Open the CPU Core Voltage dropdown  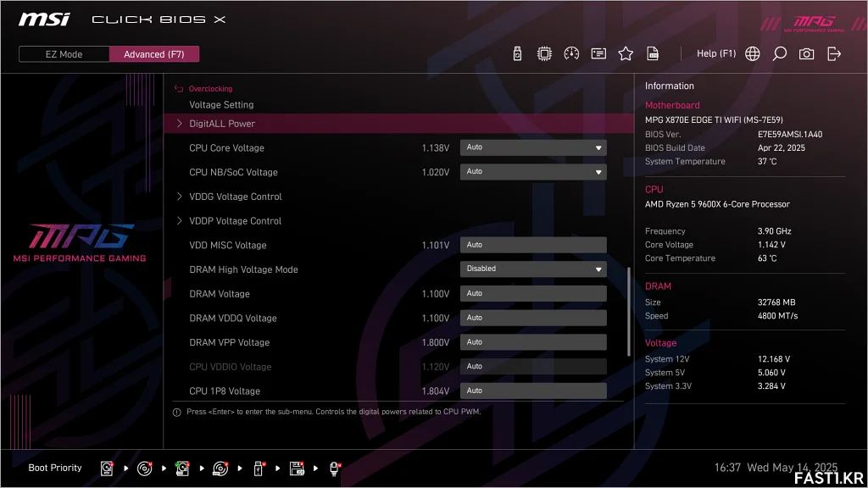(x=533, y=147)
